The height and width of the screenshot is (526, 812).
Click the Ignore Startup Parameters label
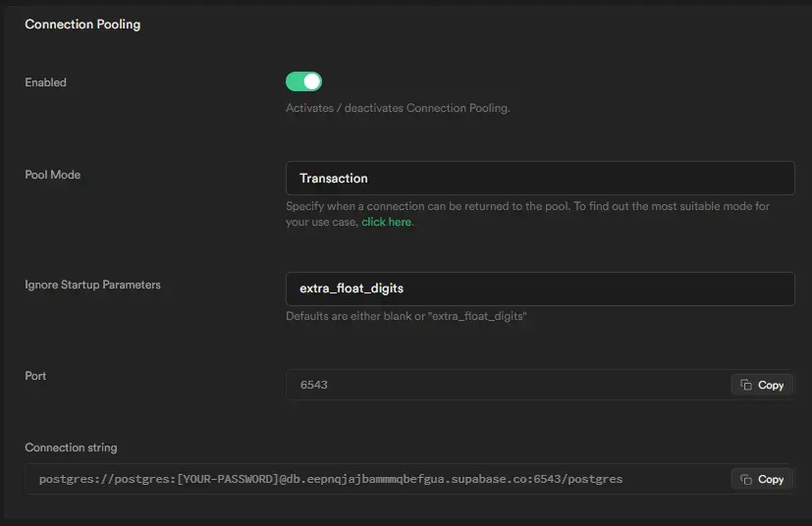coord(92,285)
